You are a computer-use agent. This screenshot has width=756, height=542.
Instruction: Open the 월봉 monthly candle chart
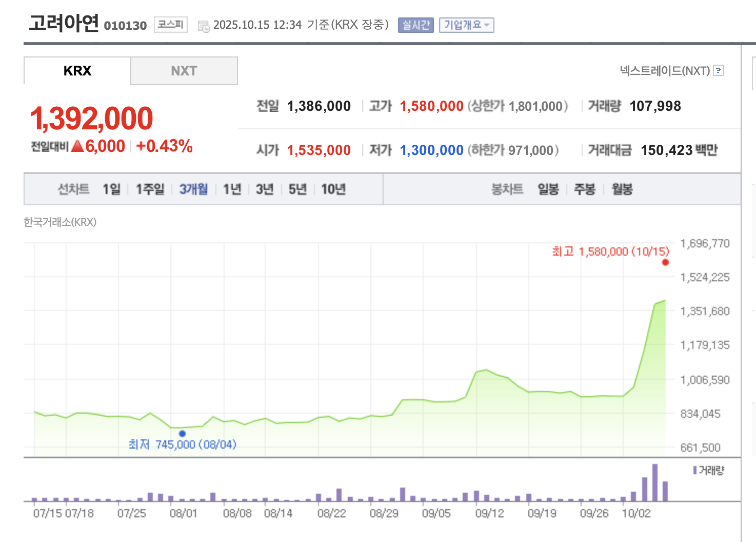[x=622, y=189]
